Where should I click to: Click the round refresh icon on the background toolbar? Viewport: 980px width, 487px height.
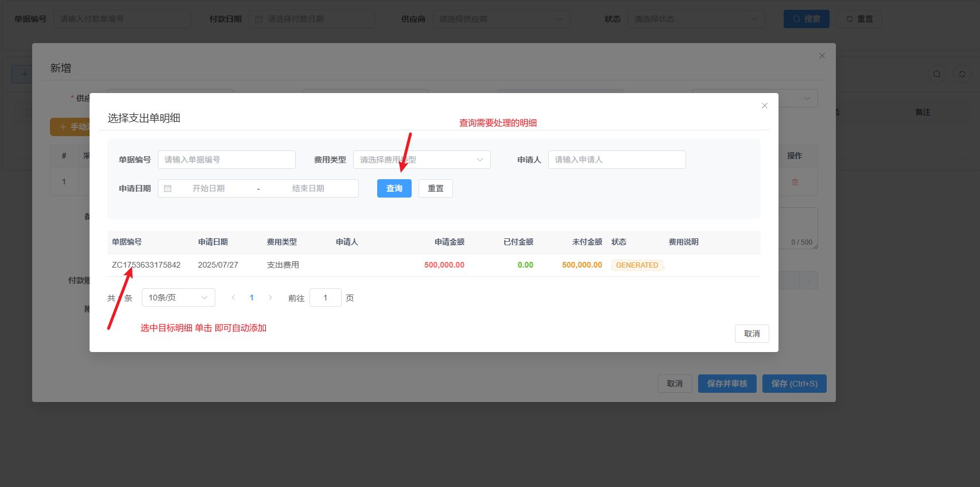962,74
